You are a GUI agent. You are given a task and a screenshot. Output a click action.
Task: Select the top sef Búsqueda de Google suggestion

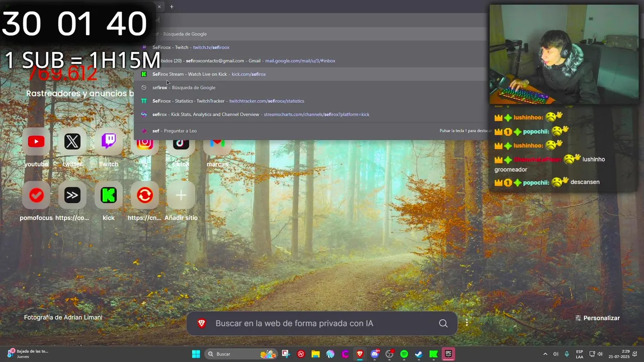point(313,34)
